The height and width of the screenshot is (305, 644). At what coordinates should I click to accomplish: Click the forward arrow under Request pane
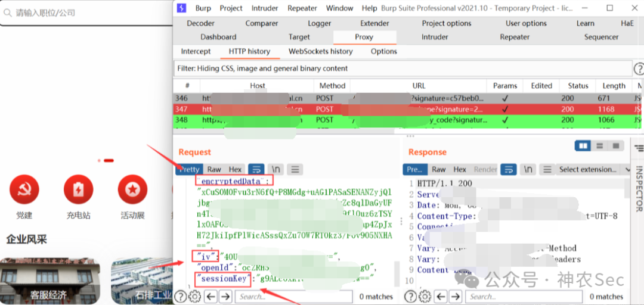[x=225, y=296]
